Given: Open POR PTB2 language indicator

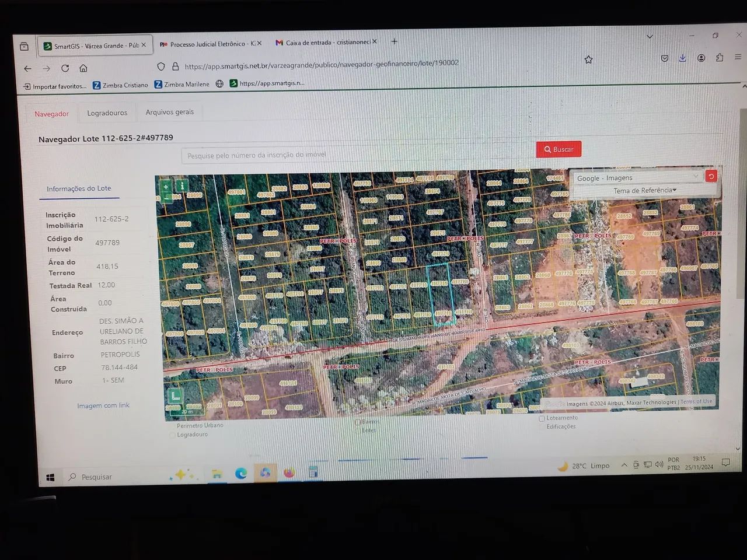Looking at the screenshot, I should click(x=673, y=464).
